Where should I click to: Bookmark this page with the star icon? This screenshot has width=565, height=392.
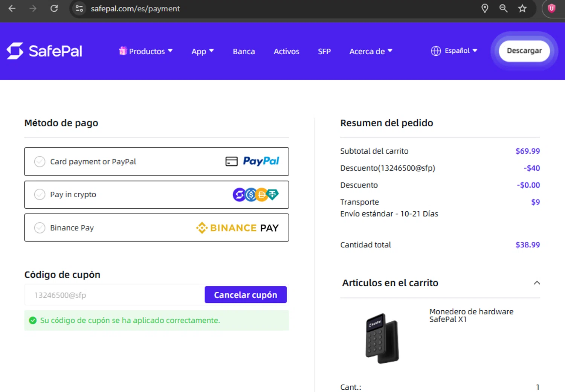tap(522, 8)
